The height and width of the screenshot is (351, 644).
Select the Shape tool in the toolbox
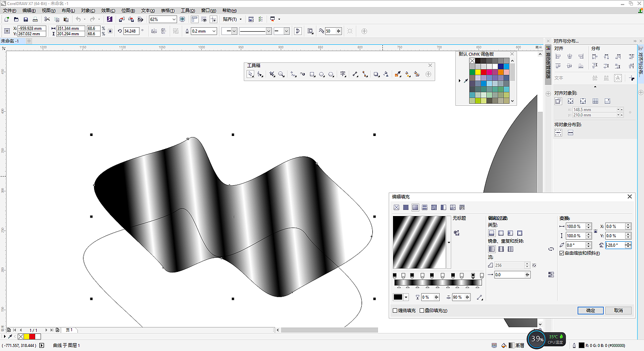click(x=260, y=74)
